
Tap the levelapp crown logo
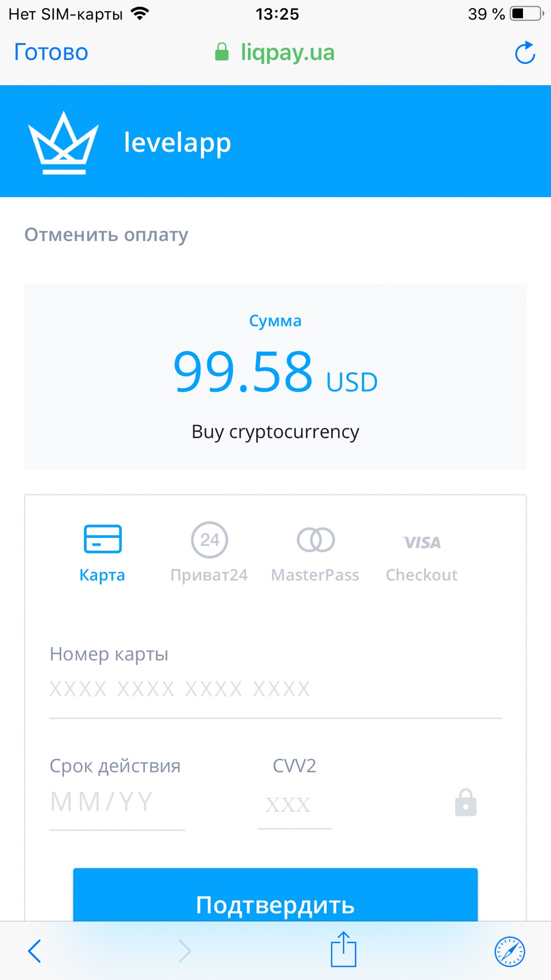pyautogui.click(x=63, y=143)
